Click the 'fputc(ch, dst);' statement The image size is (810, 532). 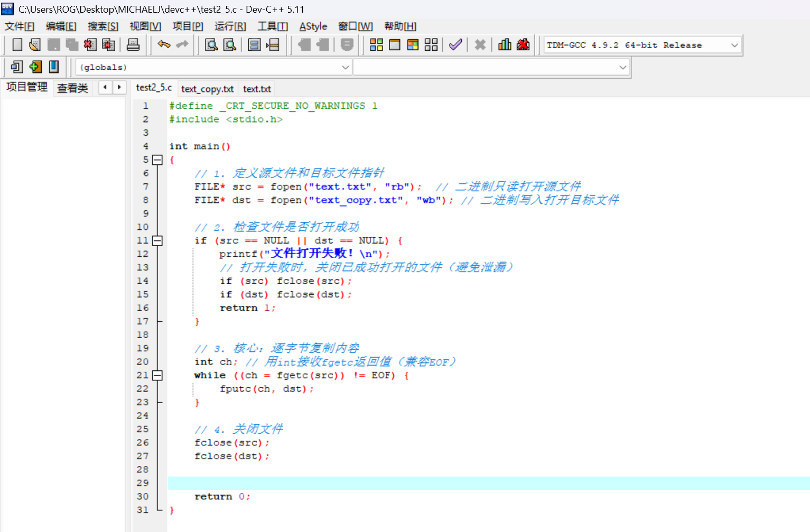click(267, 389)
